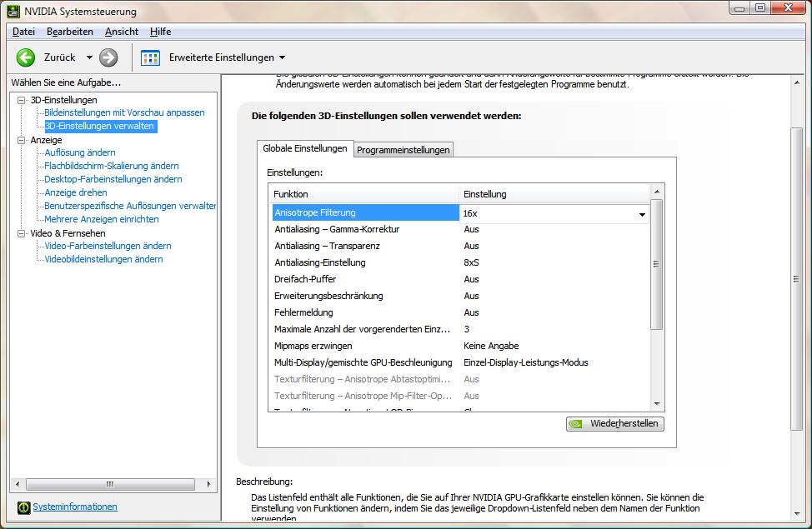Open Anzeige drehen
The image size is (812, 529).
[x=76, y=192]
